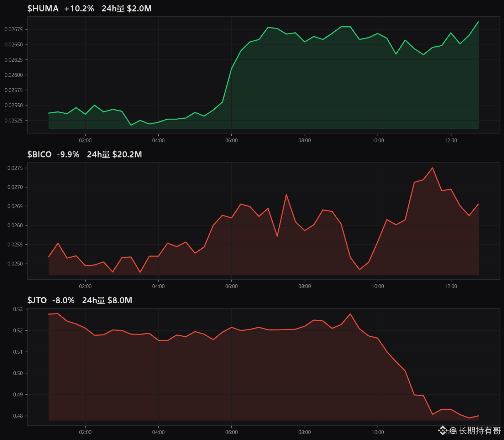Click the 0.53 price axis label
The width and height of the screenshot is (504, 440).
(x=18, y=309)
